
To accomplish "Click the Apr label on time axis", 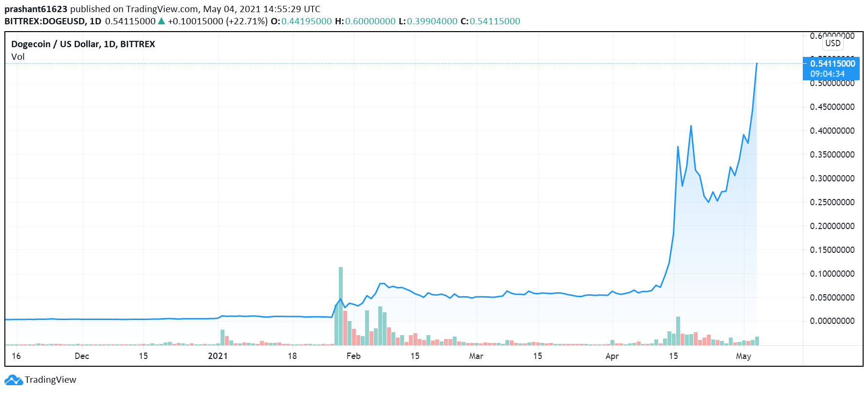I will [x=612, y=356].
